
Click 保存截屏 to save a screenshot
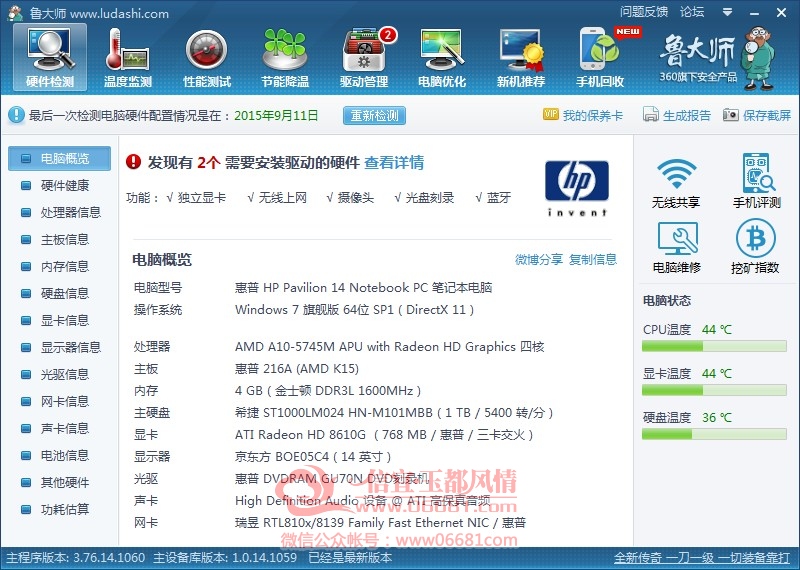757,115
